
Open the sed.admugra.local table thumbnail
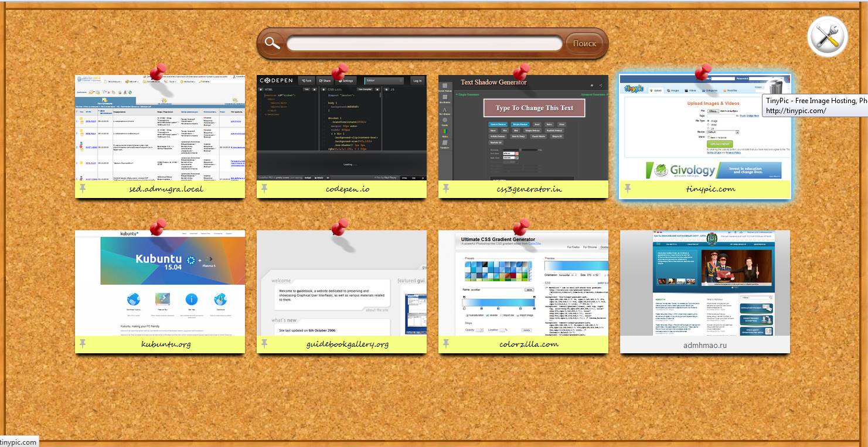point(160,128)
